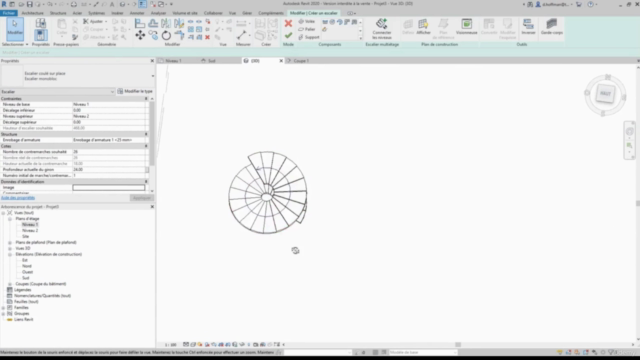Click the navigation wheel icon in view

click(x=629, y=131)
